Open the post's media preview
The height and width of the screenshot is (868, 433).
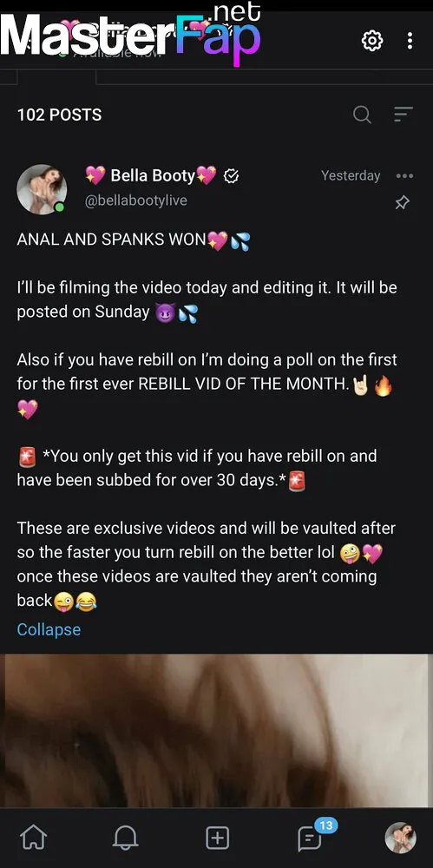217,731
